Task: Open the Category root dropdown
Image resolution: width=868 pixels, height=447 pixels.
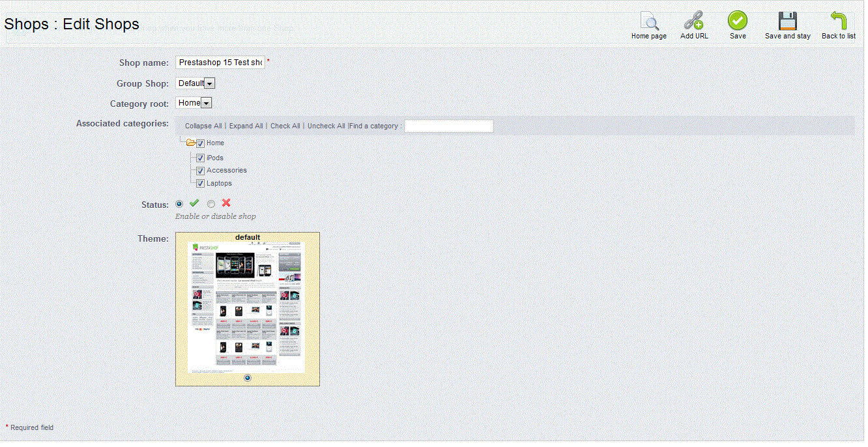Action: [194, 103]
